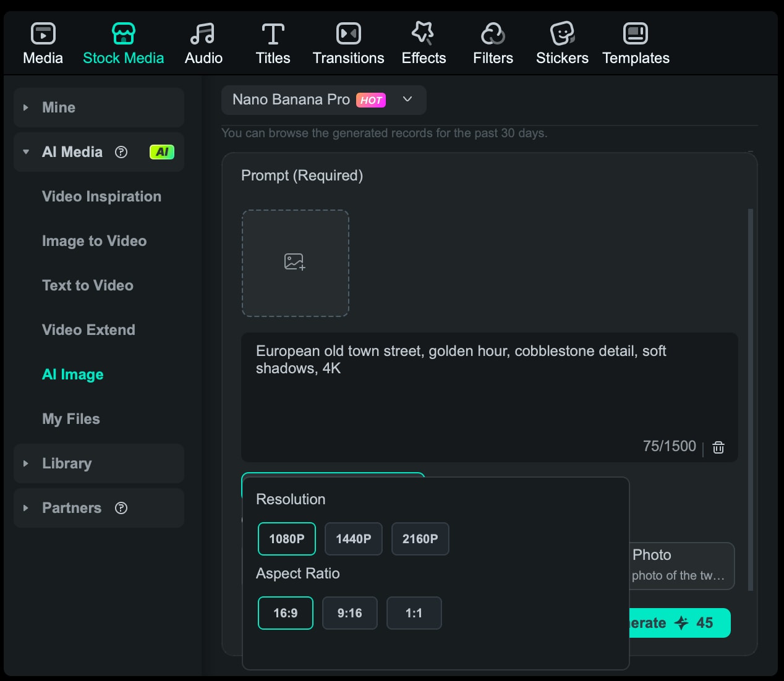
Task: Expand the Partners section arrow
Action: (x=26, y=508)
